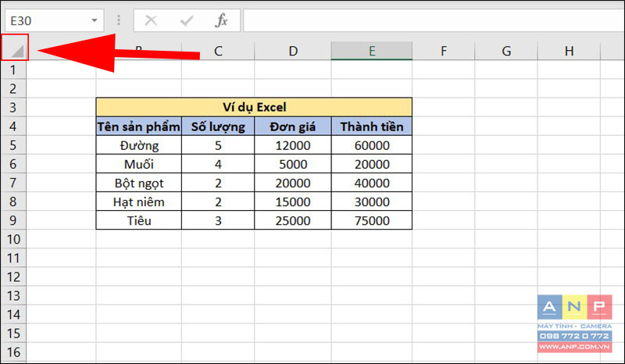The height and width of the screenshot is (364, 625).
Task: Click unit price 20000 in Bột ngọt row
Action: pos(293,183)
